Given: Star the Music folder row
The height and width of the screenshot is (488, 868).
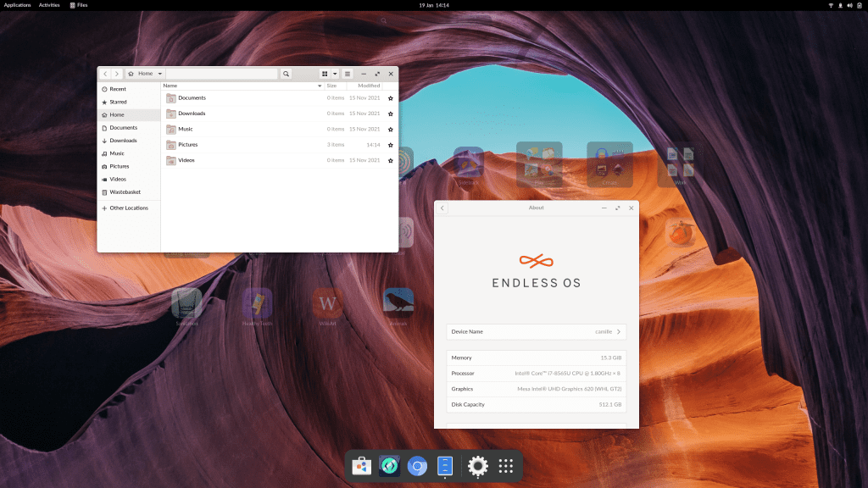Looking at the screenshot, I should (390, 129).
